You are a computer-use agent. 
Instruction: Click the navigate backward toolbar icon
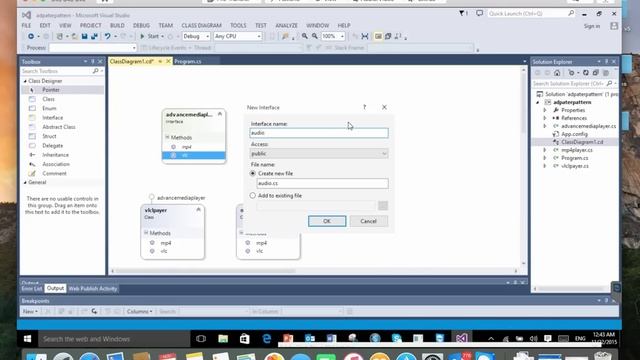[x=31, y=36]
